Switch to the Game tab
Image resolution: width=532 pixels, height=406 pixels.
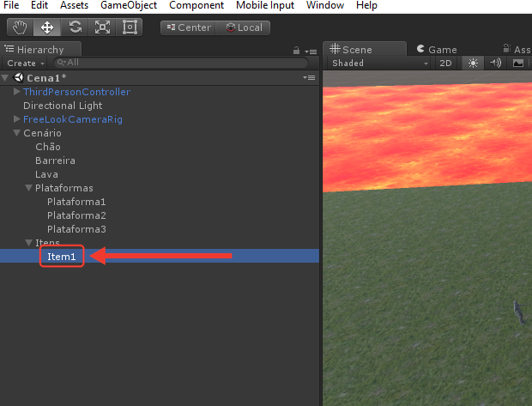[437, 50]
